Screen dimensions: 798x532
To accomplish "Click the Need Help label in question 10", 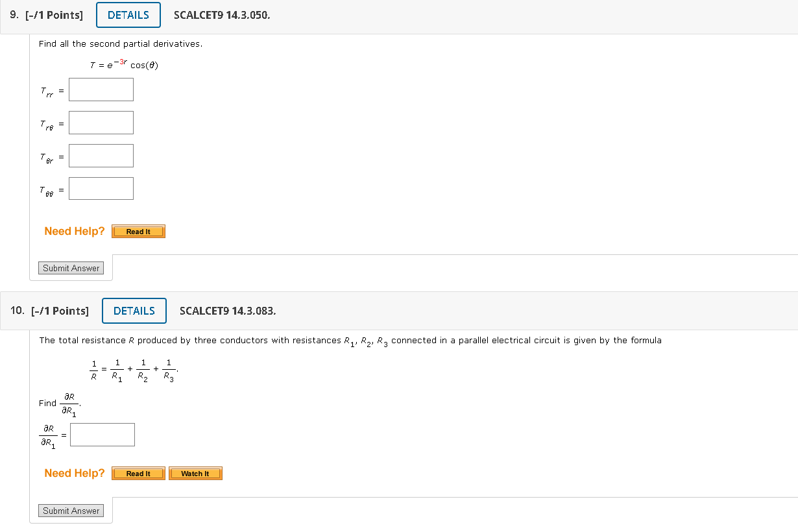I will tap(74, 473).
